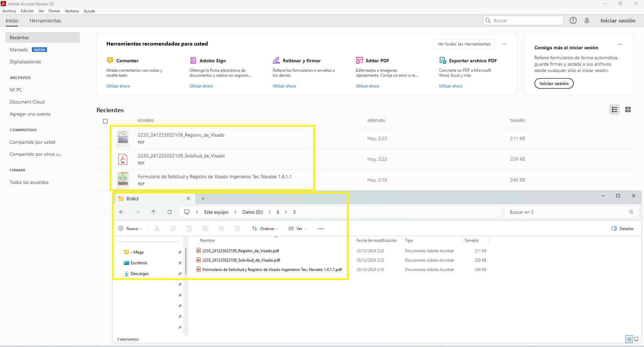
Task: Open Digitalizaciones in the sidebar
Action: coord(25,62)
